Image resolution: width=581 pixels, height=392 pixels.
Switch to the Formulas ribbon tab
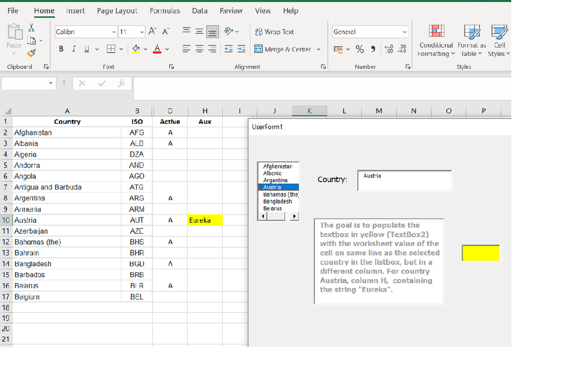(x=165, y=10)
